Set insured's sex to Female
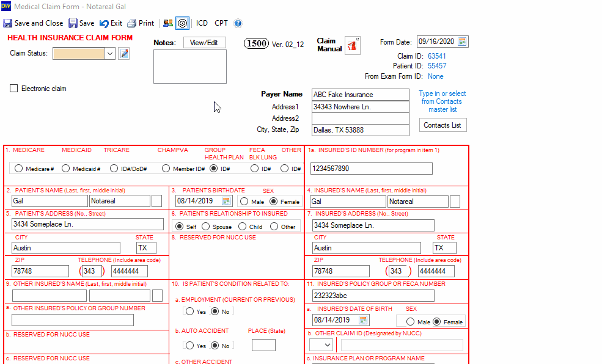This screenshot has height=364, width=602. pyautogui.click(x=437, y=322)
